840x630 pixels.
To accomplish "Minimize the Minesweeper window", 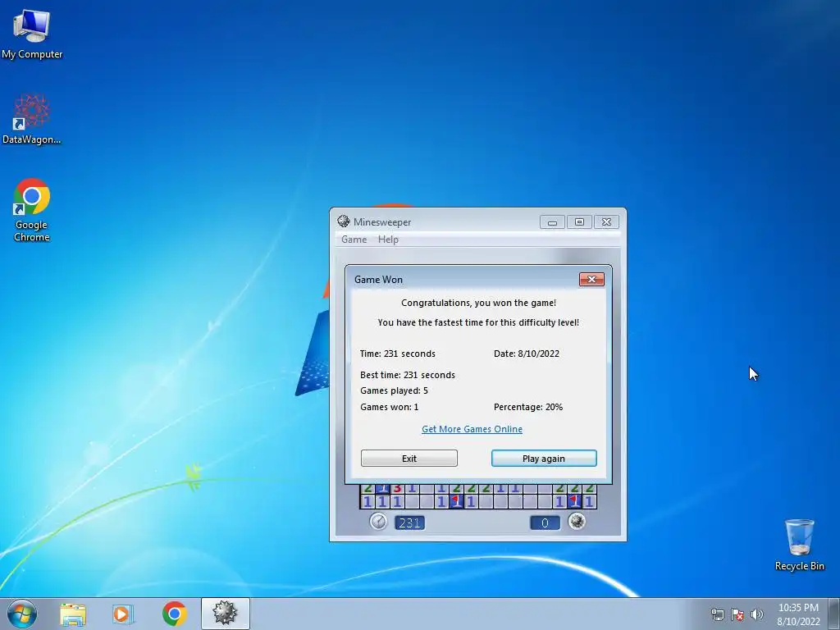I will [552, 221].
